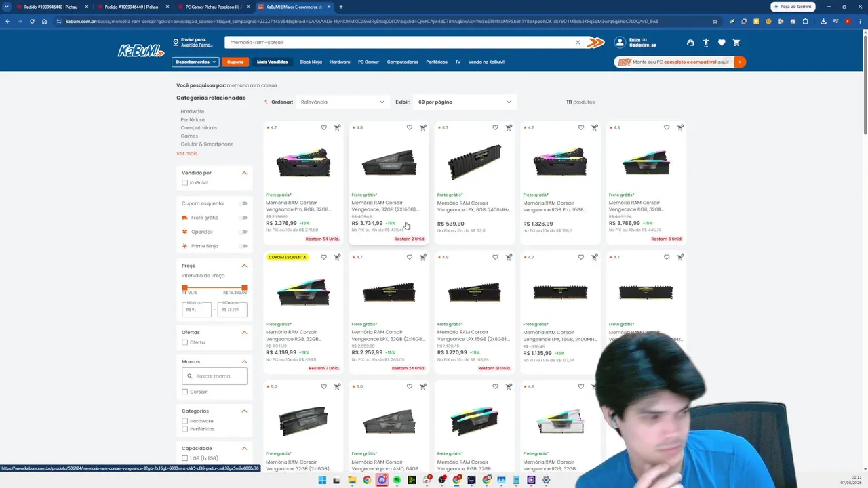The image size is (868, 488).
Task: Favorite the R$ 3.788,99 Vengeance RGB memory
Action: click(x=667, y=127)
